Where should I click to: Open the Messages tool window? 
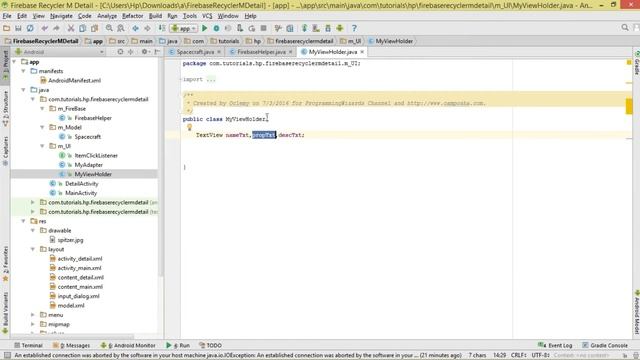tap(71, 345)
